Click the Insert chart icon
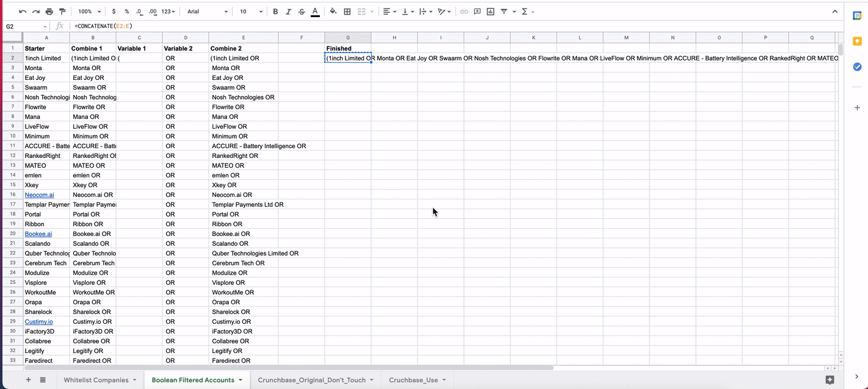Image resolution: width=868 pixels, height=389 pixels. point(490,12)
